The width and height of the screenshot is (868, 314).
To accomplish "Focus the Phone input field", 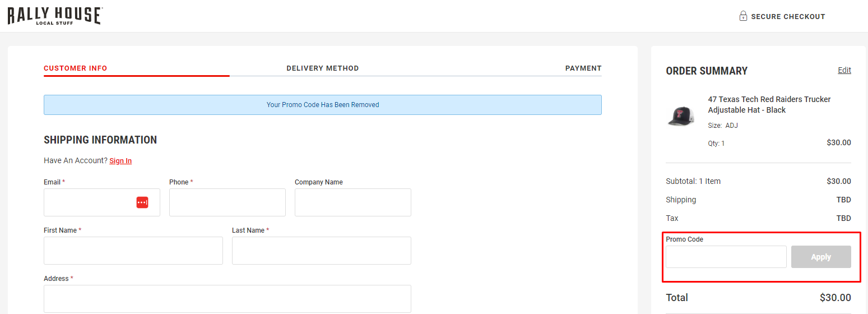I will coord(228,202).
